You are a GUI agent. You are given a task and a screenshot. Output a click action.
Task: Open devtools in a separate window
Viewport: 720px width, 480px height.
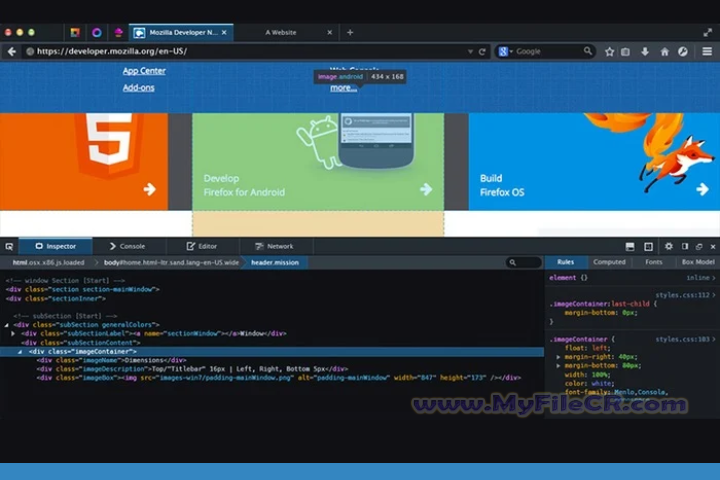click(699, 247)
